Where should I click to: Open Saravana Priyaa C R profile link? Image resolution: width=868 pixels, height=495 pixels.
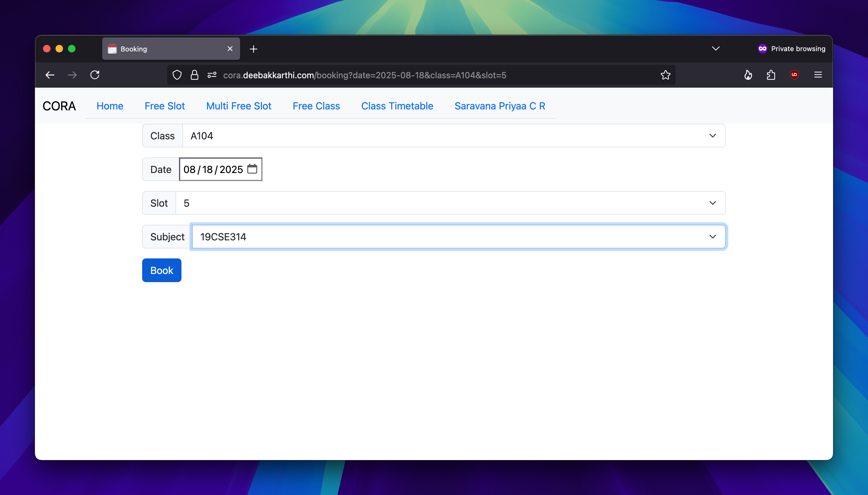pos(500,106)
